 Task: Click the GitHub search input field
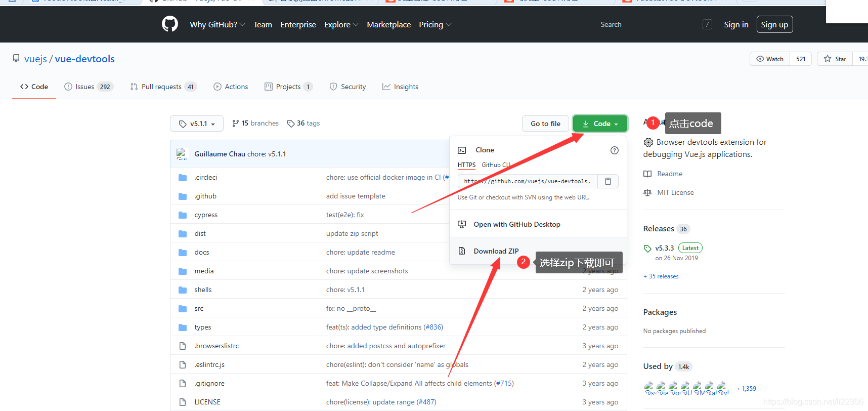[x=656, y=24]
